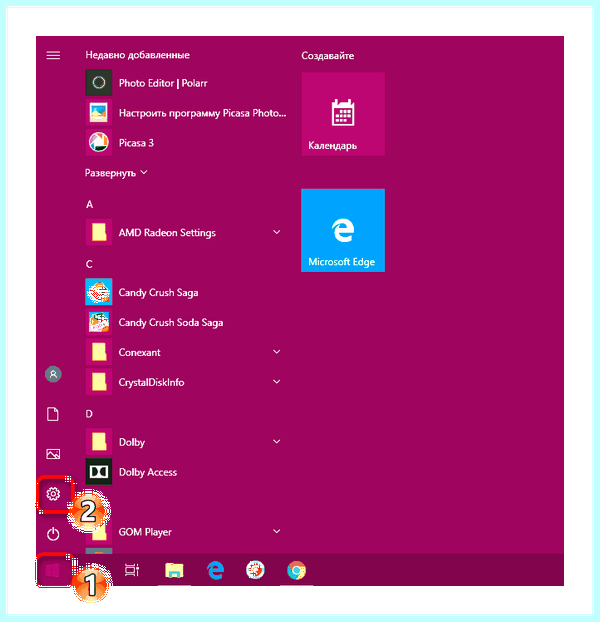Expand the GOM Player folder chevron
Viewport: 600px width, 622px height.
click(277, 531)
